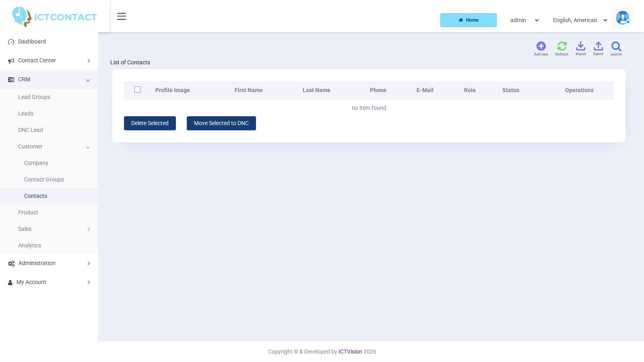644x362 pixels.
Task: Expand the Contact Center chevron
Action: pos(89,61)
